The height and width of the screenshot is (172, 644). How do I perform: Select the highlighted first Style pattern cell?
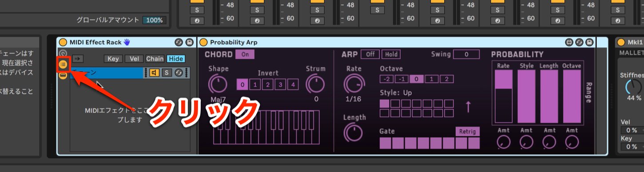(x=385, y=103)
